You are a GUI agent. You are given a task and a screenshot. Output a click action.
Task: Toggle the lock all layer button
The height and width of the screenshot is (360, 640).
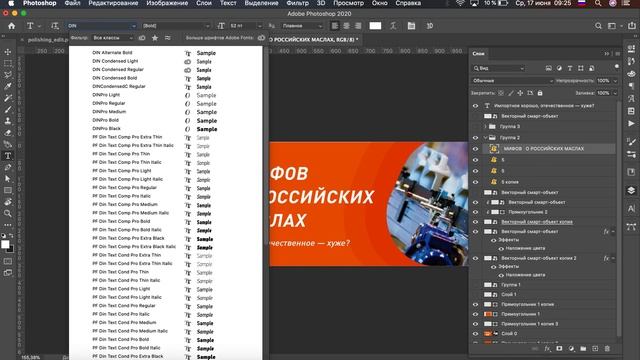(540, 93)
